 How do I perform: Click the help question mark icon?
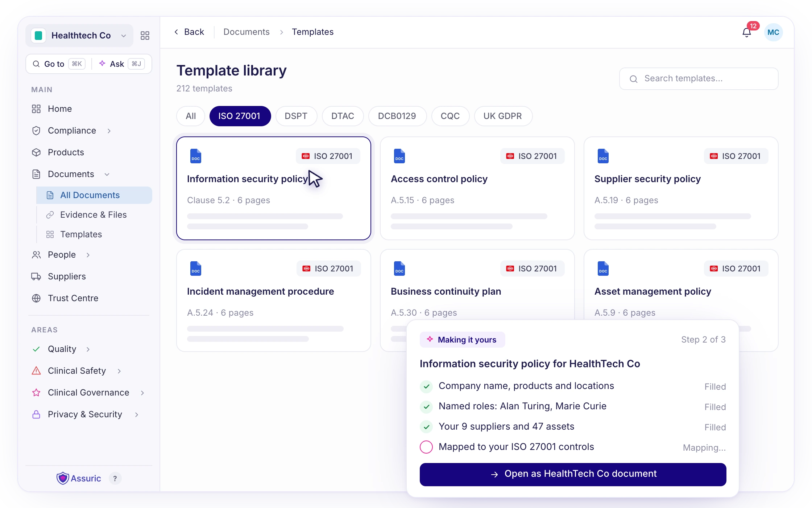tap(115, 479)
